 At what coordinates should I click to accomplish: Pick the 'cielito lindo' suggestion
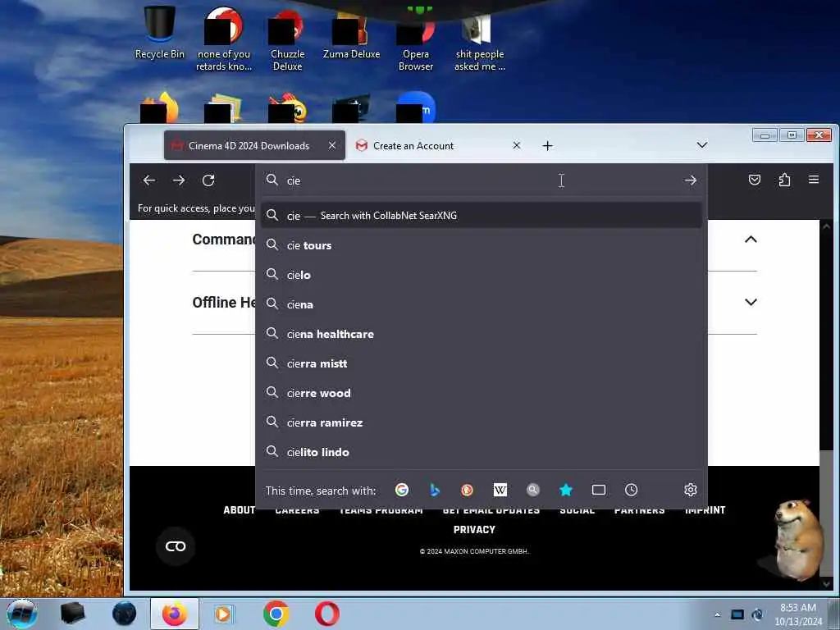pyautogui.click(x=481, y=452)
